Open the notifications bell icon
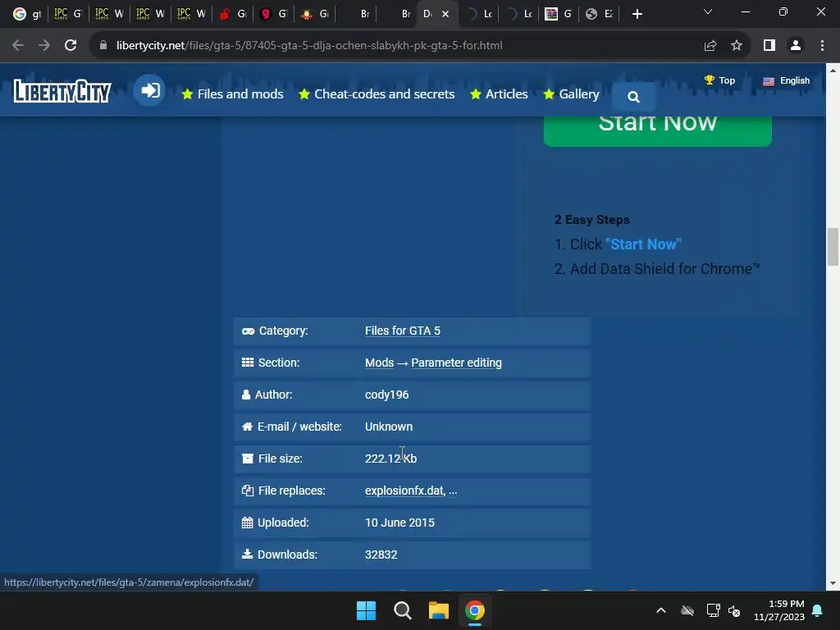The width and height of the screenshot is (840, 630). click(818, 610)
